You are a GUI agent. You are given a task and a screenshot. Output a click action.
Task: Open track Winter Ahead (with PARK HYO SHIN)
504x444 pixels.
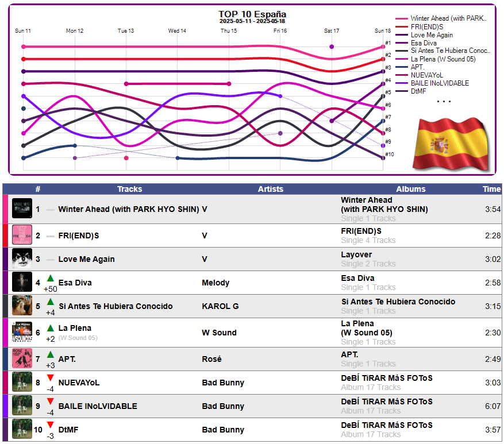(x=129, y=209)
